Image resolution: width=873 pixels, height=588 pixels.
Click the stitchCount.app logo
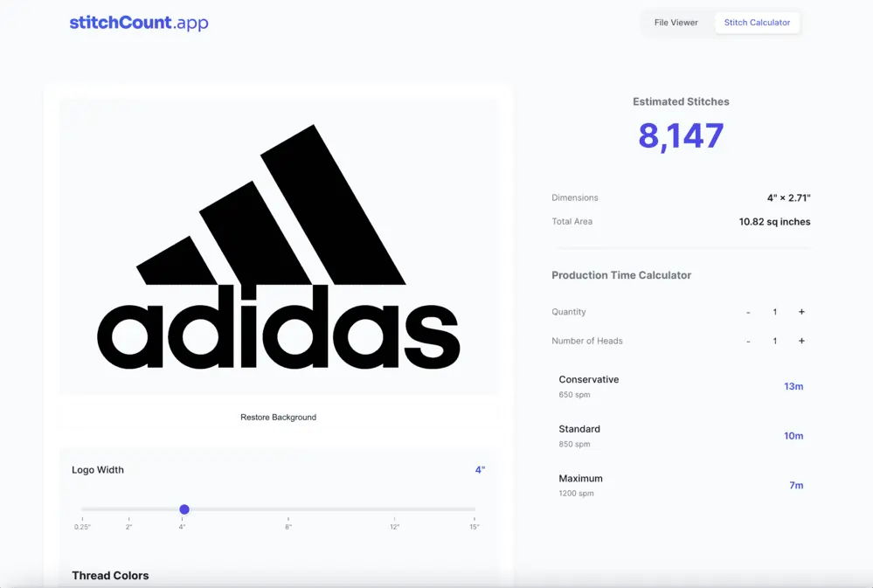pyautogui.click(x=139, y=23)
